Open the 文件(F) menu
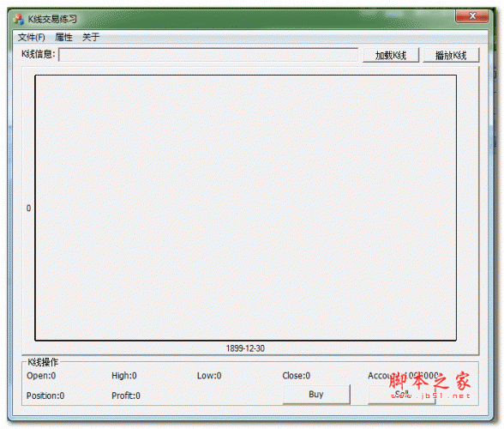Image resolution: width=504 pixels, height=429 pixels. pyautogui.click(x=31, y=38)
